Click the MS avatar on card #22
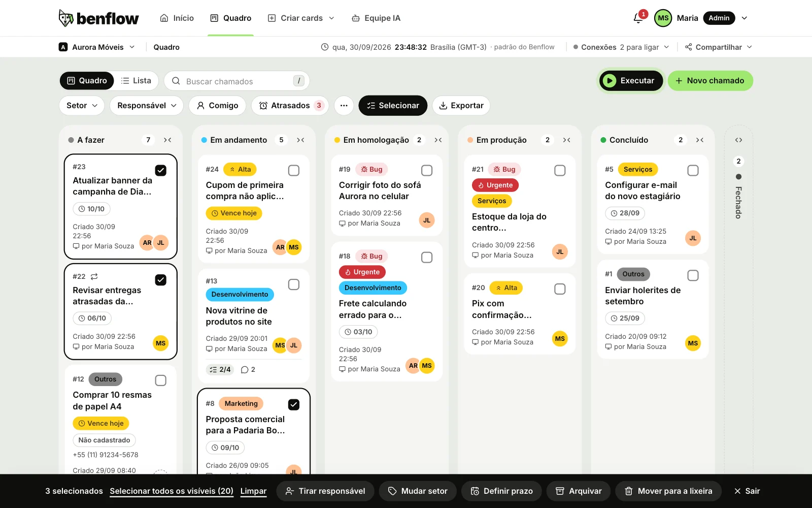 point(161,343)
